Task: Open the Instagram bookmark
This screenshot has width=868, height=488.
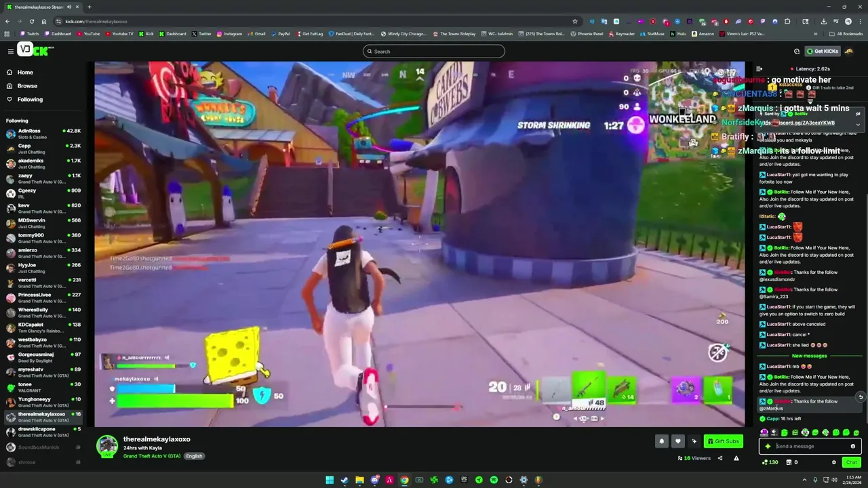Action: tap(229, 33)
